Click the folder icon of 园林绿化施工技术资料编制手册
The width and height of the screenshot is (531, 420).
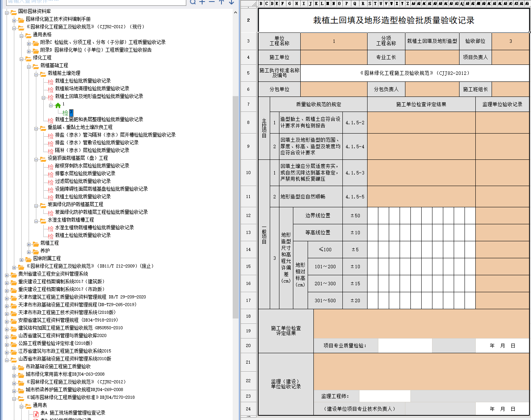(21, 20)
